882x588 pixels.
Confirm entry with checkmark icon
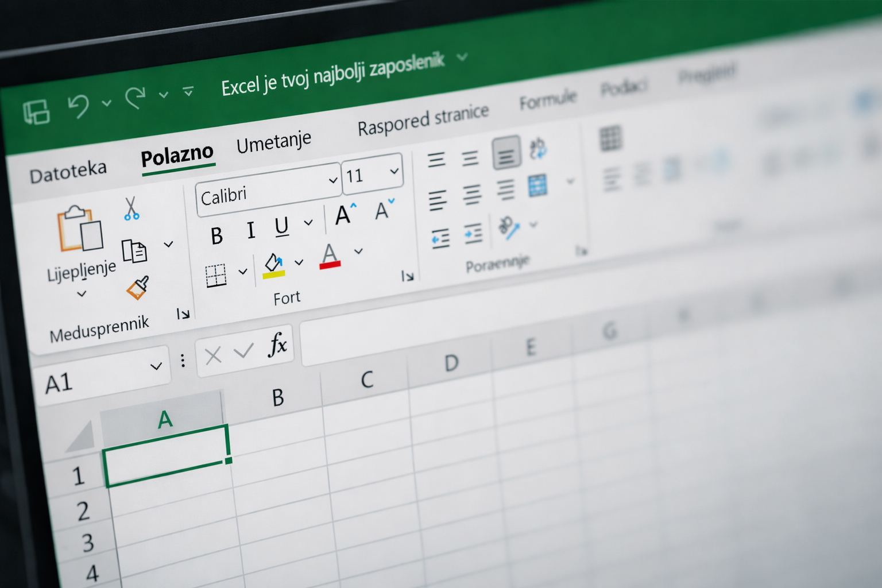pos(243,350)
